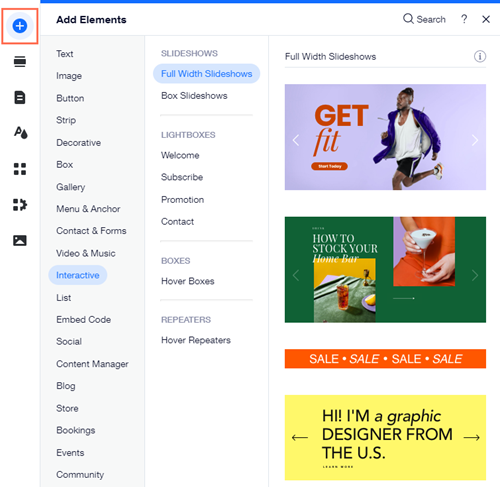Add the GET fit purple slideshow

point(385,137)
